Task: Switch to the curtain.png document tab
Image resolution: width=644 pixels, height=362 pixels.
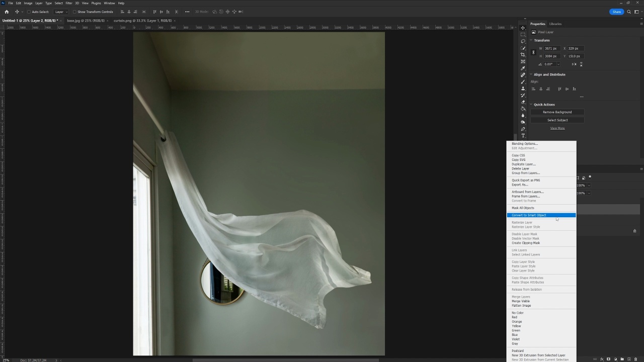Action: point(142,21)
